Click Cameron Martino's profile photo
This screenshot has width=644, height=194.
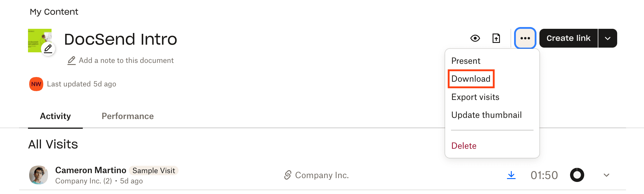tap(38, 175)
